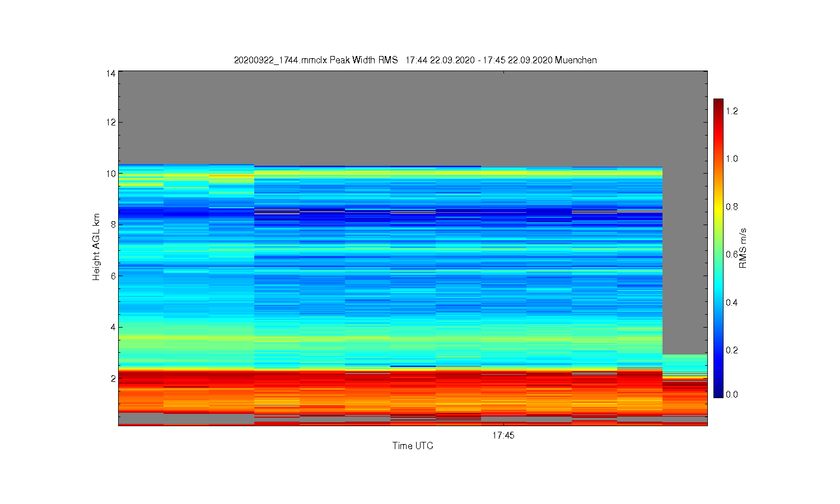Click the height axis tick label 14
The width and height of the screenshot is (840, 504).
pos(110,73)
